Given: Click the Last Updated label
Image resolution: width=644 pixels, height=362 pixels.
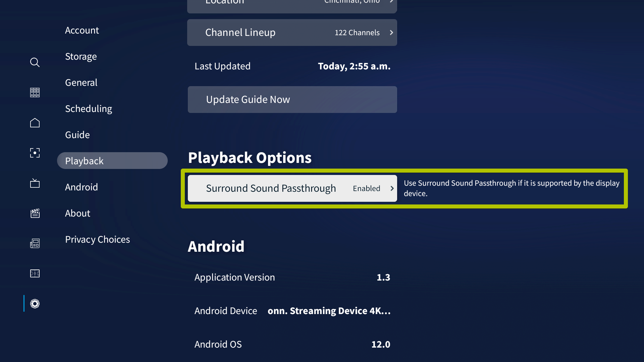Looking at the screenshot, I should 222,66.
